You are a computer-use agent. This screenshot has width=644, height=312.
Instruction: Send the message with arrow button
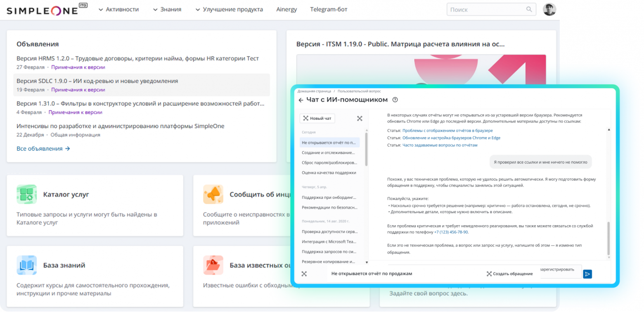click(587, 274)
